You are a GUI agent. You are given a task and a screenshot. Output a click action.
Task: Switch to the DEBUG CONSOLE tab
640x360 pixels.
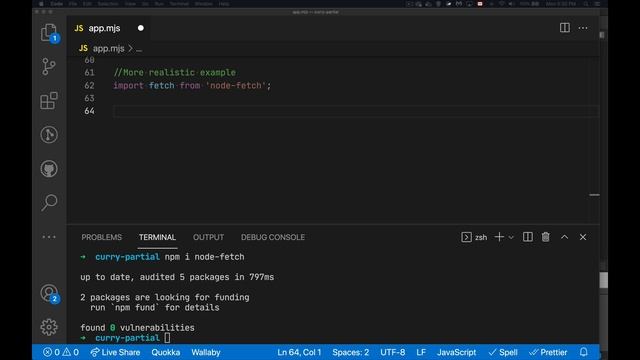click(273, 237)
